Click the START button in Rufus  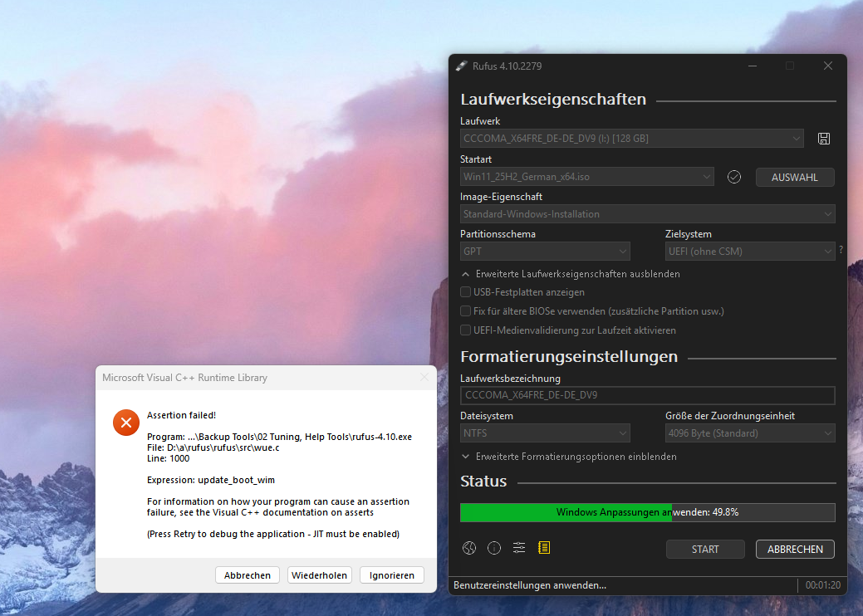(705, 549)
